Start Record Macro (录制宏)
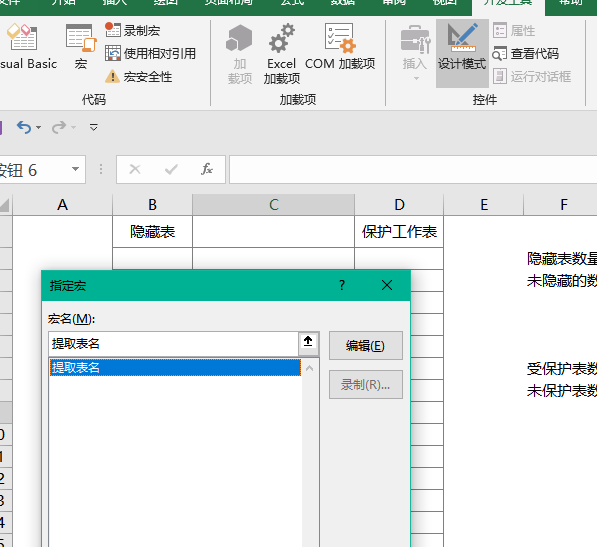 click(132, 30)
